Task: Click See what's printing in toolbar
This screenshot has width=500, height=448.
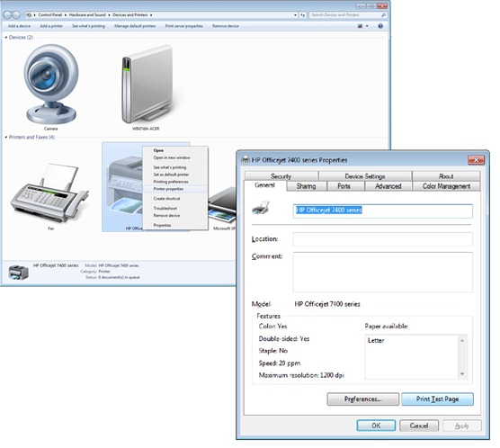Action: pos(88,26)
